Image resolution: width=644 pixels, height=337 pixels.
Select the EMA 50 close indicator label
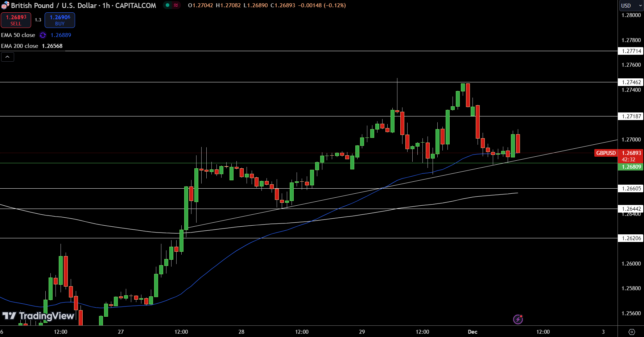[x=18, y=35]
